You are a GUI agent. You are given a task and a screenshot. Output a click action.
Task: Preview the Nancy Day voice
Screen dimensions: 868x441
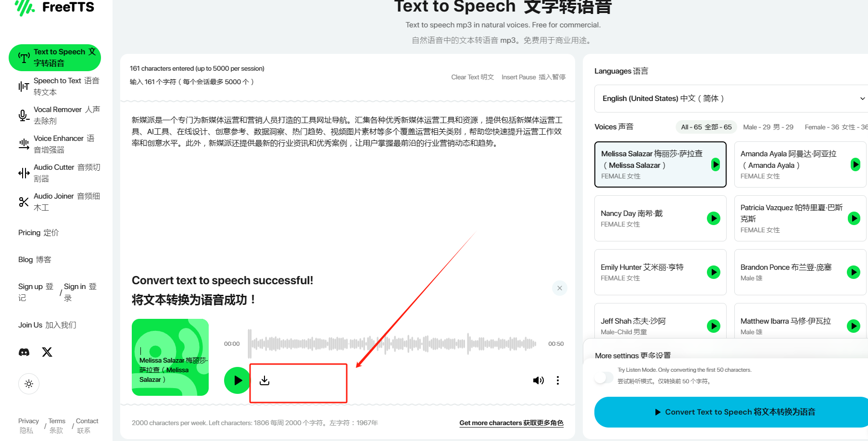click(x=714, y=218)
